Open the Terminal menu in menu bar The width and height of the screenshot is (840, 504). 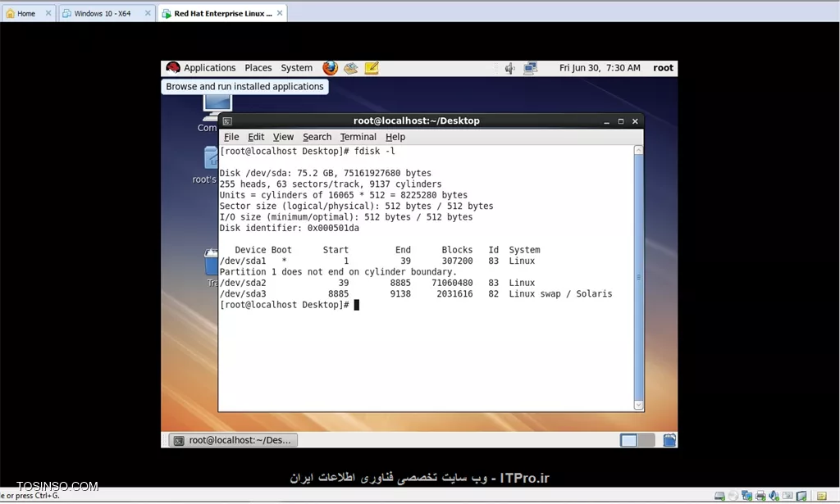358,137
